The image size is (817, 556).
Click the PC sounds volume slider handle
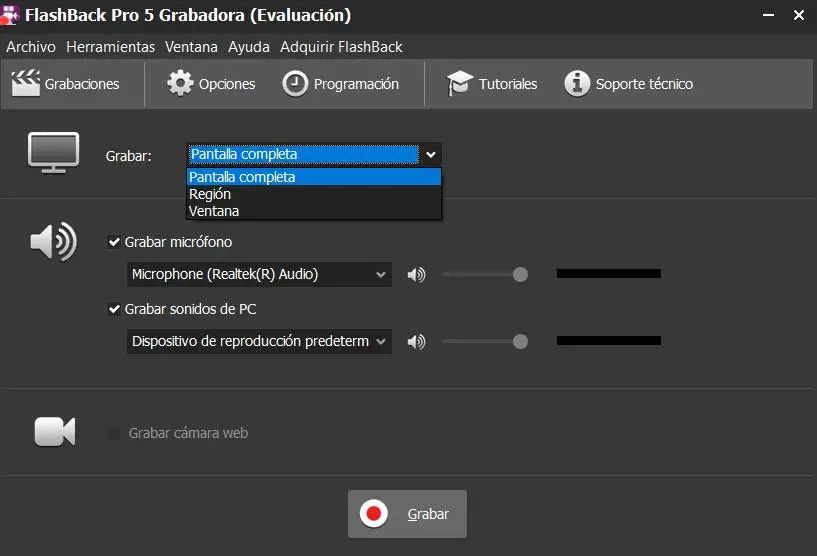pos(520,341)
